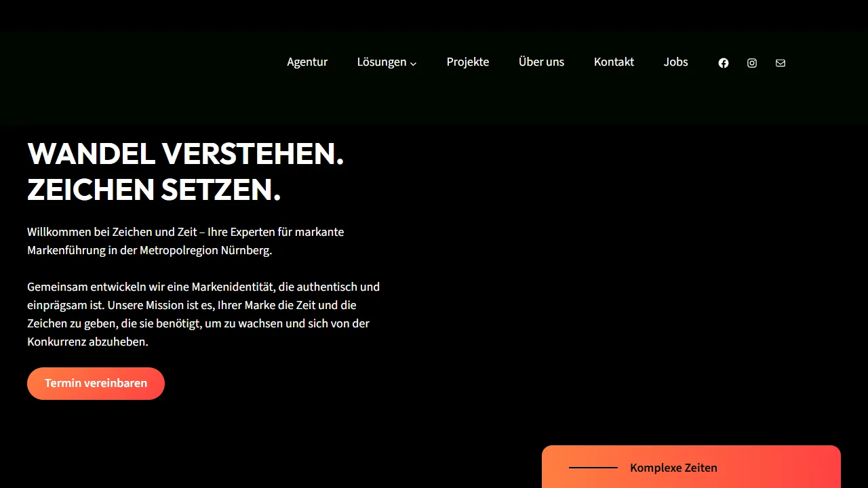Image resolution: width=868 pixels, height=488 pixels.
Task: Open the Kontakt page
Action: click(614, 62)
